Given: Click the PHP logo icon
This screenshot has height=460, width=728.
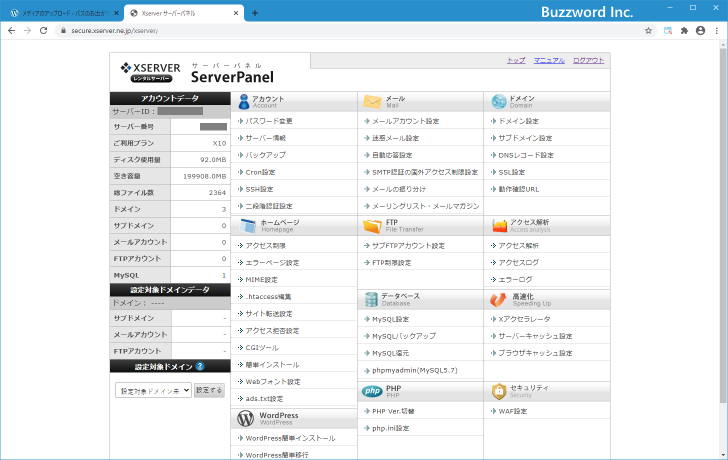Looking at the screenshot, I should click(372, 391).
